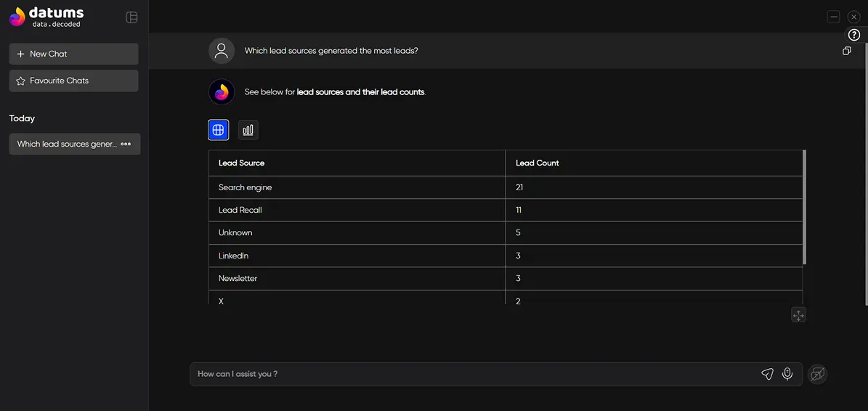Collapse sidebar with the panel toggle icon
The height and width of the screenshot is (411, 868).
point(131,17)
